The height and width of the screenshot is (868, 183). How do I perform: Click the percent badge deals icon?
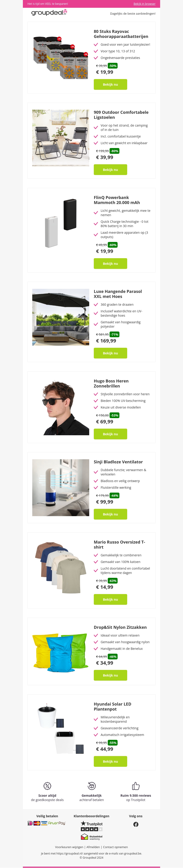47,786
